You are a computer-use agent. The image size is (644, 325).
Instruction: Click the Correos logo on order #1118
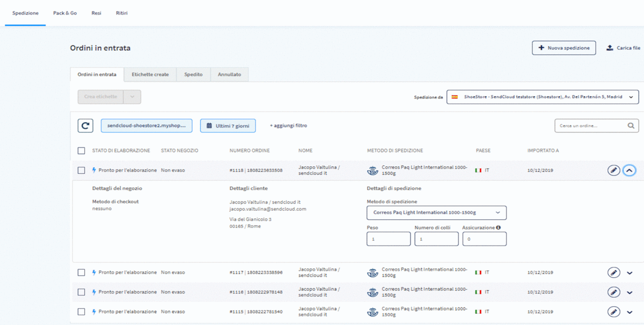pos(372,171)
